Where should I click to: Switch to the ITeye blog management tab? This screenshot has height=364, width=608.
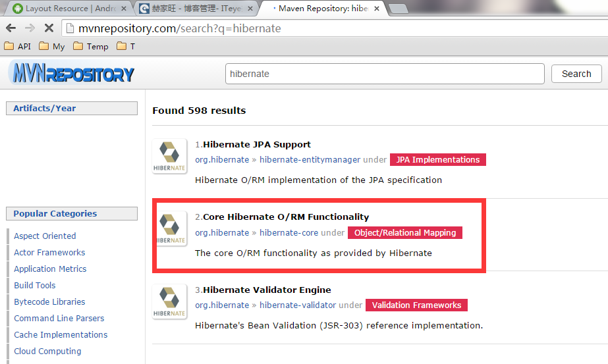point(196,9)
